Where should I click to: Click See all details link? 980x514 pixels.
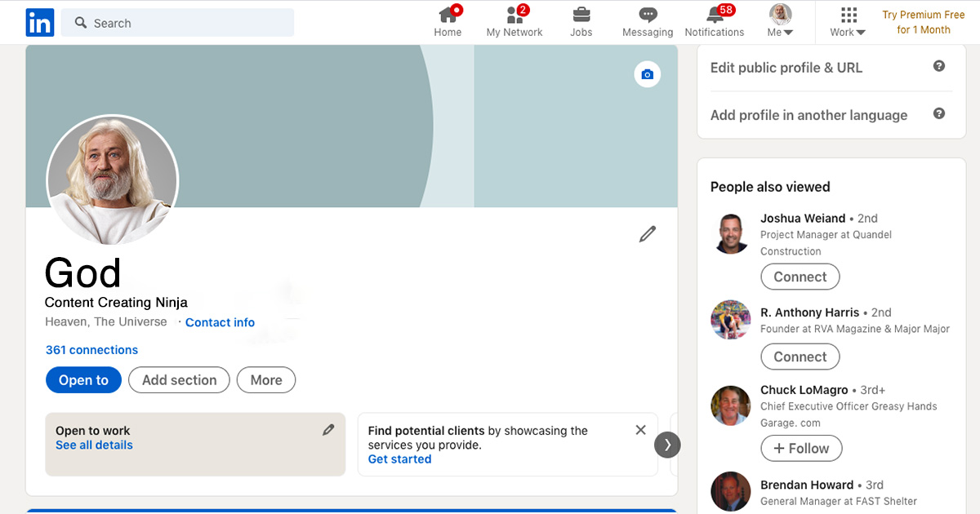point(94,445)
